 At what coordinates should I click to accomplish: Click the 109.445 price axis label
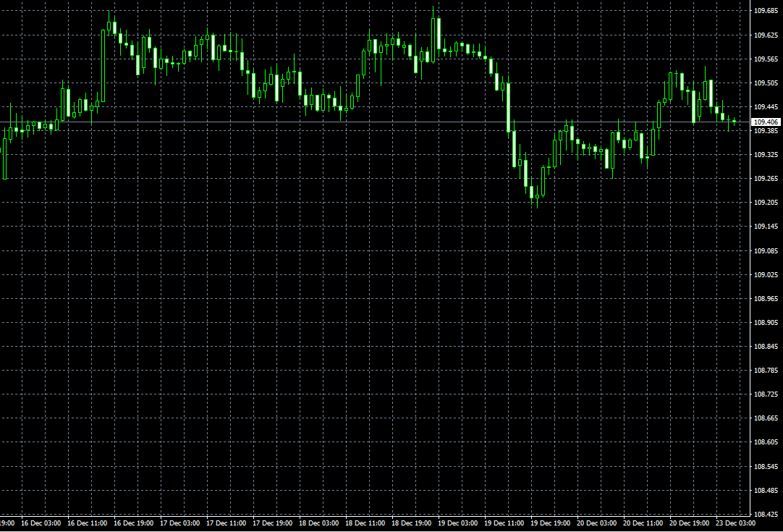click(x=766, y=107)
